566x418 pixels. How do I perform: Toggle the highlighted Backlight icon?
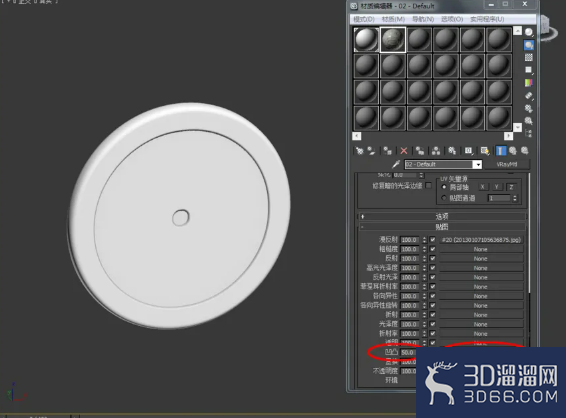[x=529, y=45]
